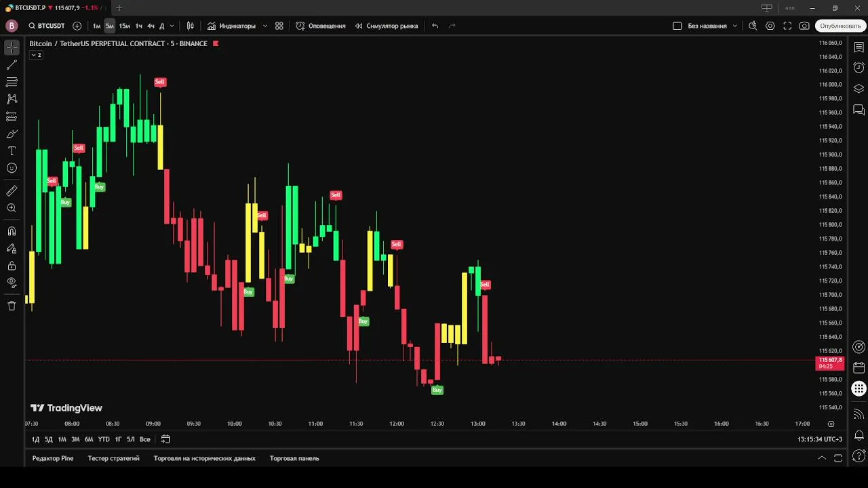Select the YTD date range
868x488 pixels.
click(103, 439)
